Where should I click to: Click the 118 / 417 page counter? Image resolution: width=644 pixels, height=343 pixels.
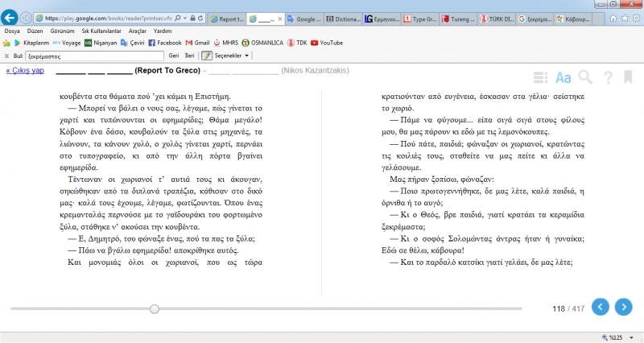point(568,308)
